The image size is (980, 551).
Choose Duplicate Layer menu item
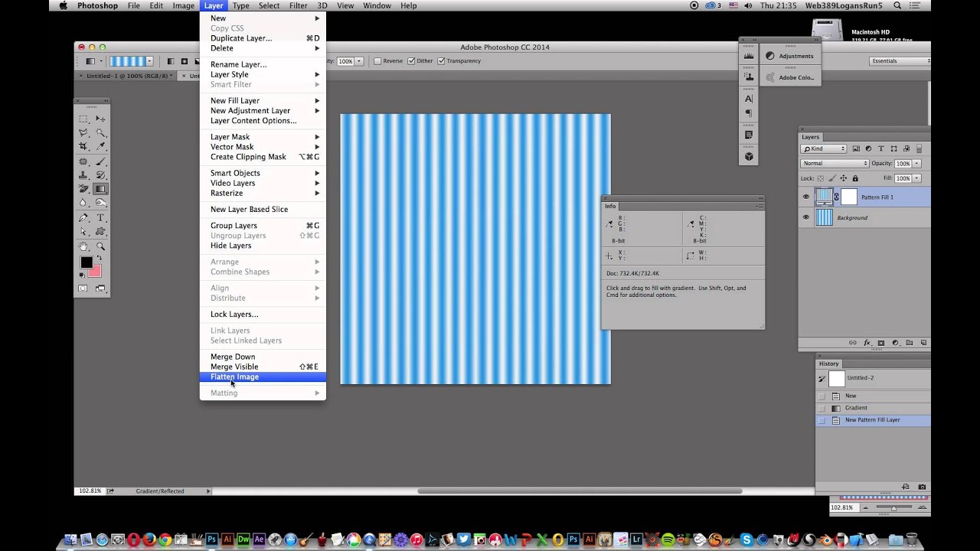click(x=263, y=38)
